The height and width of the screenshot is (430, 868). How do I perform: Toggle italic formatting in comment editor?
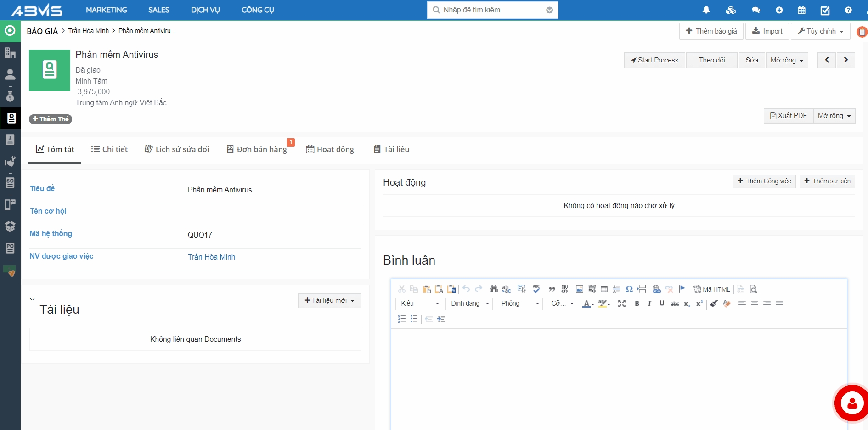click(649, 304)
